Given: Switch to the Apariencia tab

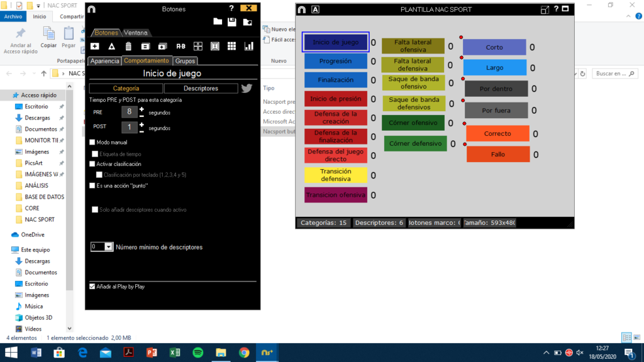Looking at the screenshot, I should pyautogui.click(x=104, y=61).
